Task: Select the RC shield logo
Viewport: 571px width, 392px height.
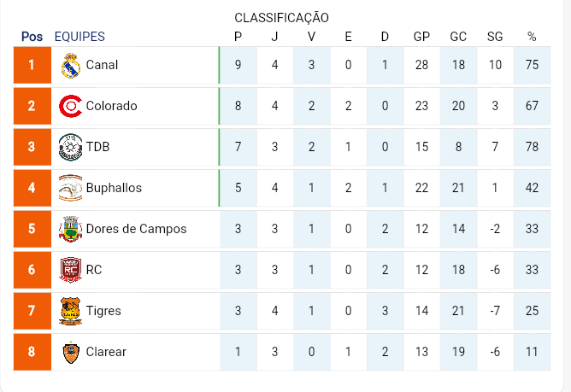Action: [x=70, y=270]
